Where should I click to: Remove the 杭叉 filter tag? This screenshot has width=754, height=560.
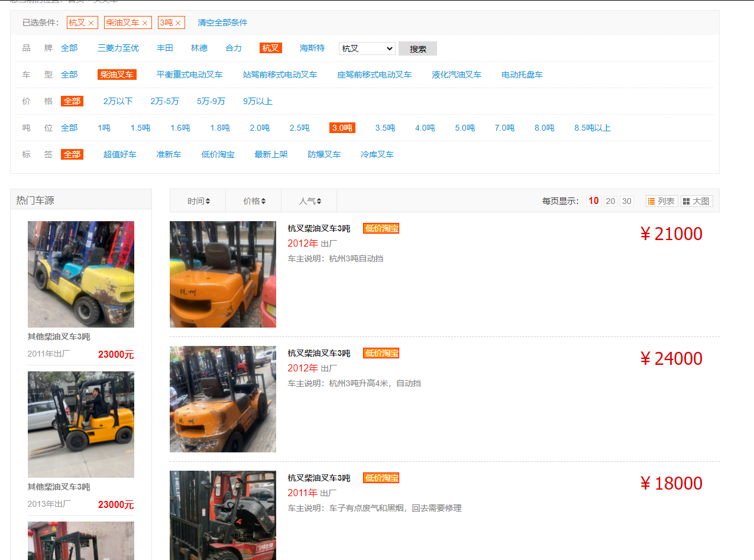tap(92, 22)
